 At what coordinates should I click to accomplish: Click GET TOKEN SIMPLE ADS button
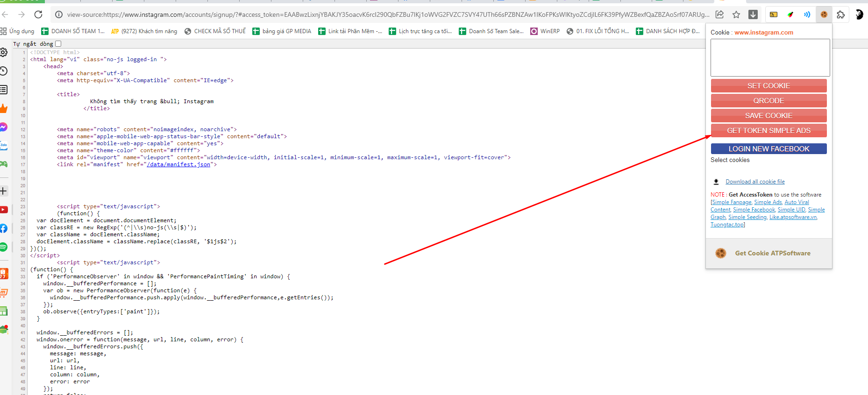click(x=768, y=131)
